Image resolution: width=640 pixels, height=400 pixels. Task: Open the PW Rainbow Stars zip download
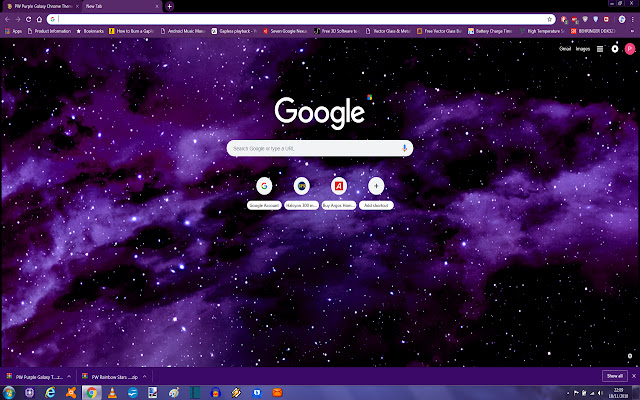pos(110,377)
